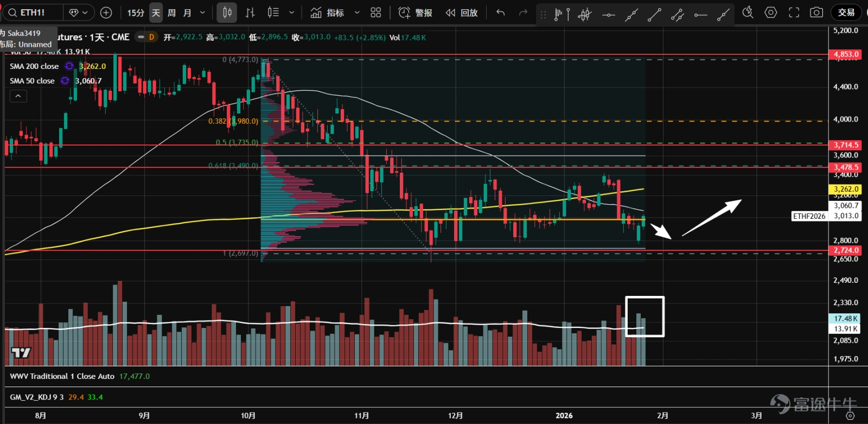This screenshot has height=424, width=868.
Task: Click the SMA 50 close legend label
Action: click(32, 81)
